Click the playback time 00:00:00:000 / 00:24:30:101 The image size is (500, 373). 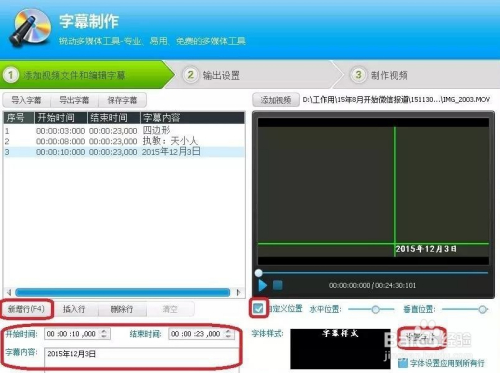click(x=372, y=285)
